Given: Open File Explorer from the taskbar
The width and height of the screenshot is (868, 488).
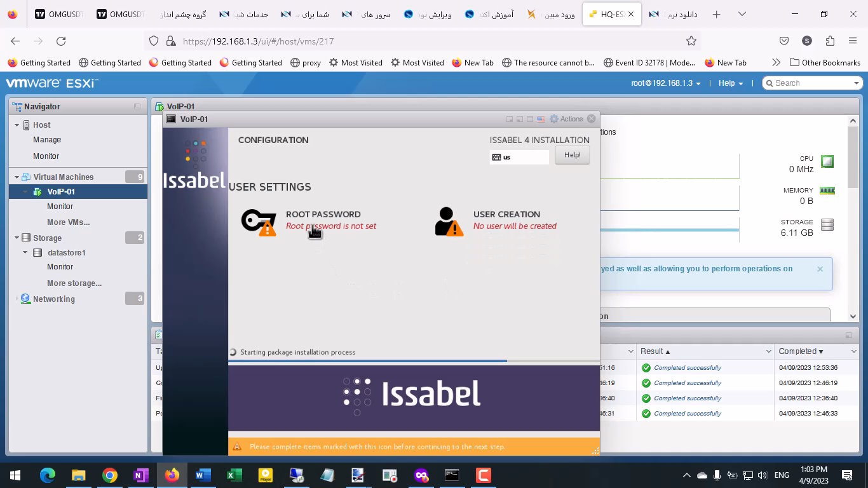Looking at the screenshot, I should point(78,475).
